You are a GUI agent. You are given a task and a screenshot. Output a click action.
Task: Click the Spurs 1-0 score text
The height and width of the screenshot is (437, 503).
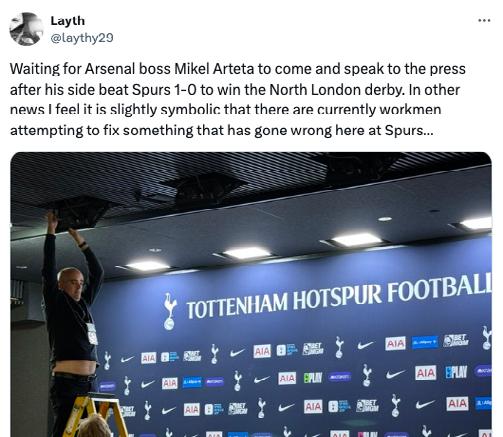165,90
